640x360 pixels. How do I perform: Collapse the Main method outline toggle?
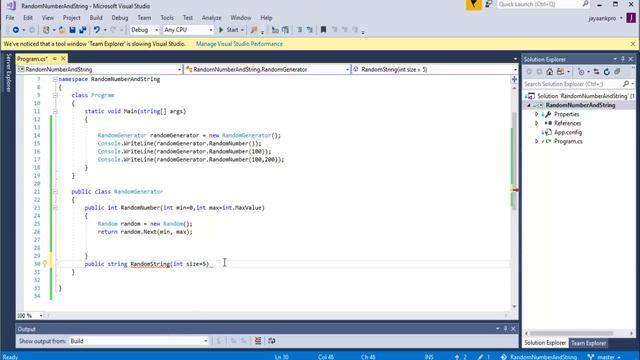[x=55, y=111]
